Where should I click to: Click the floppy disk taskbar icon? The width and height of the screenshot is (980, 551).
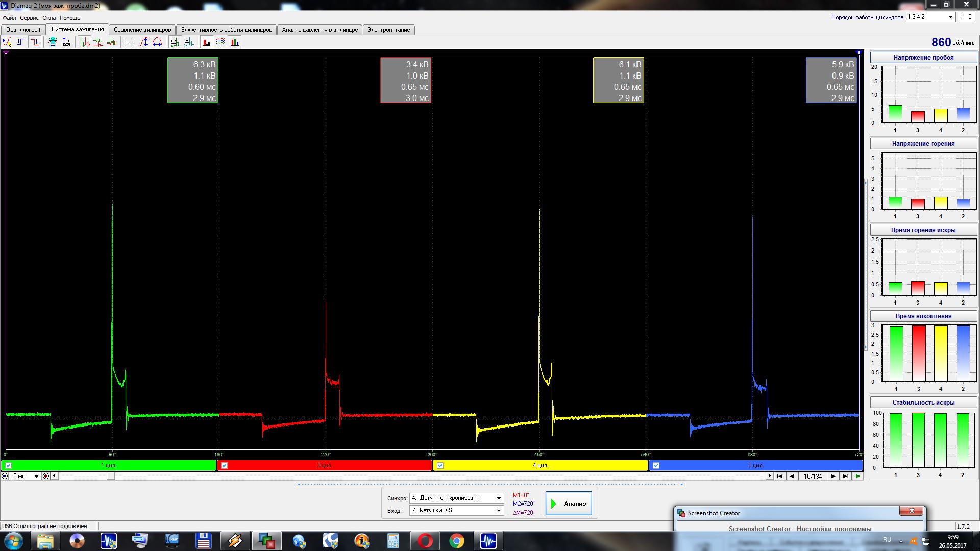(x=204, y=541)
